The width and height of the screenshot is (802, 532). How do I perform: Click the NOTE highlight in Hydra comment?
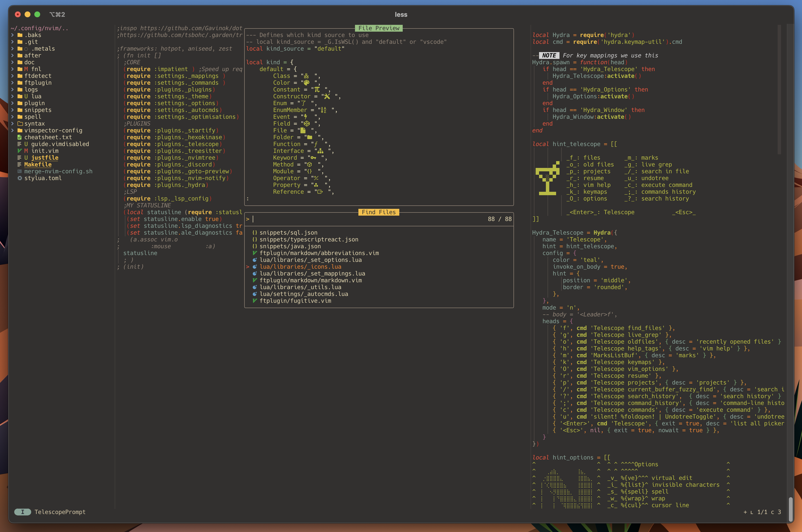549,56
